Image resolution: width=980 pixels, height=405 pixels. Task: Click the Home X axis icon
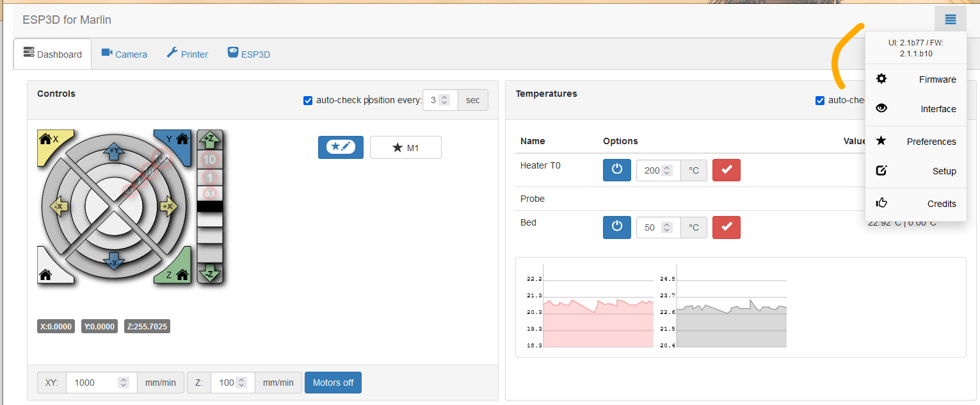(46, 138)
